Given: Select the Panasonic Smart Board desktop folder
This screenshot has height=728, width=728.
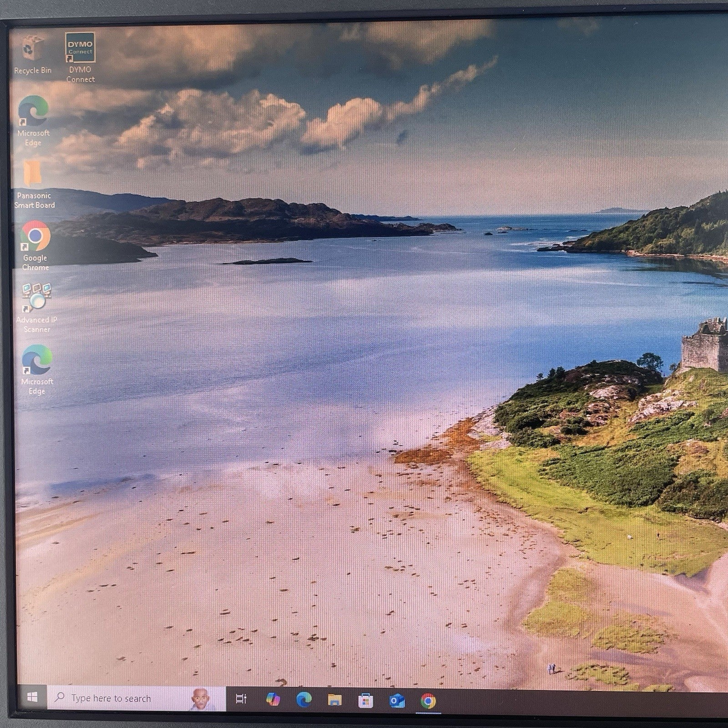Looking at the screenshot, I should point(33,173).
